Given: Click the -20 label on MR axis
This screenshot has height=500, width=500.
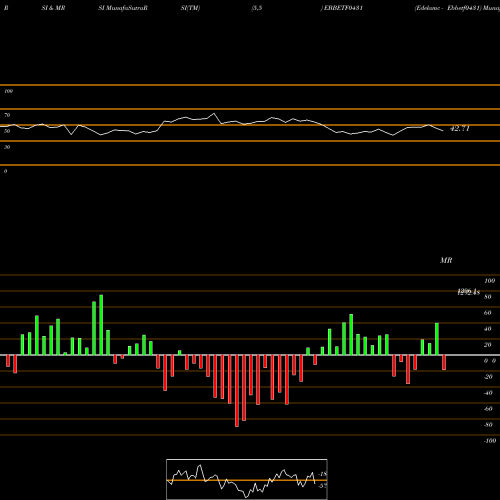Looking at the screenshot, I should (x=488, y=377).
